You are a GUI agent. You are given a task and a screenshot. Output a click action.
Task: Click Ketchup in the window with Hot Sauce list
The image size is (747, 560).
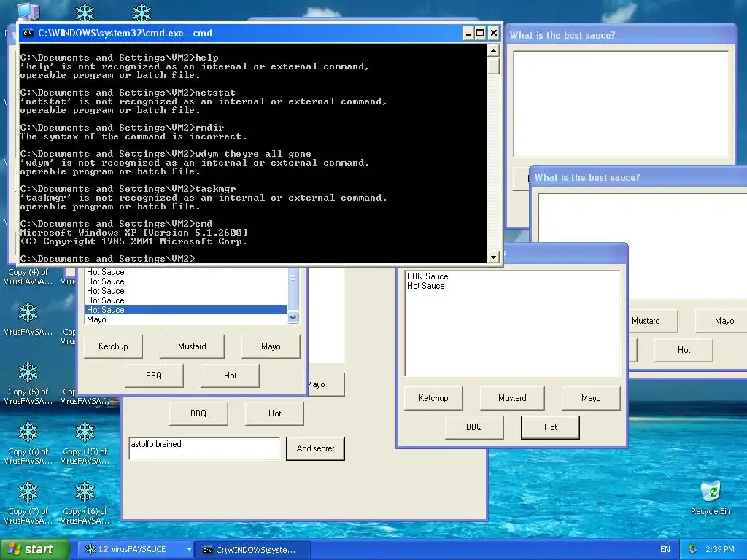click(113, 346)
